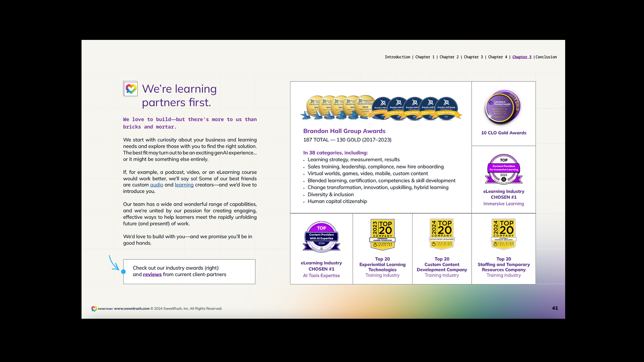Click the Top Immersive Learning 2023 badge

(503, 169)
